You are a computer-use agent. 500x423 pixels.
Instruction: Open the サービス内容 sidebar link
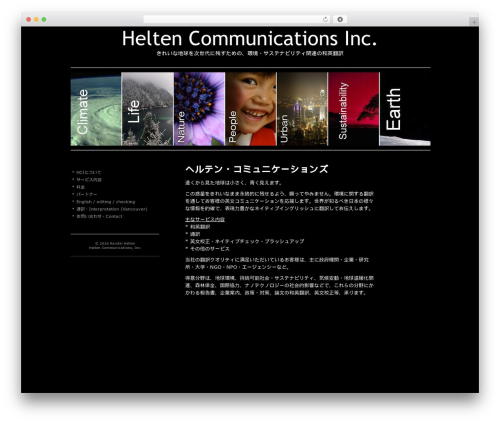coord(89,180)
